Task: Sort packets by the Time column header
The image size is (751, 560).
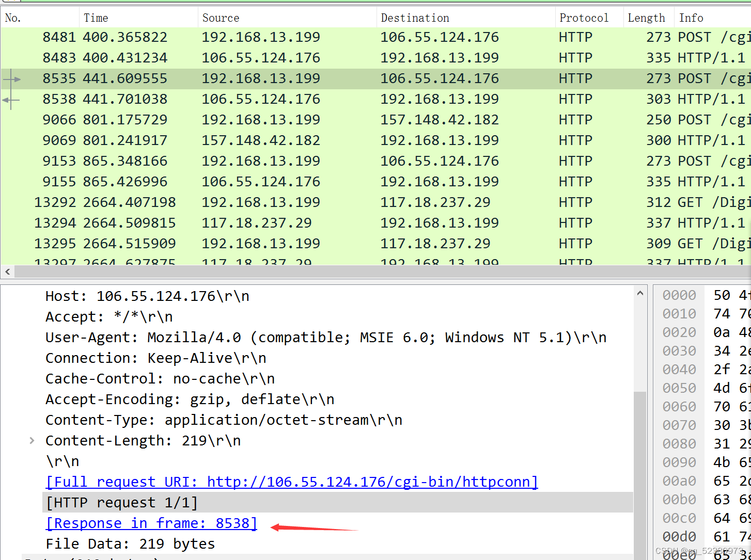Action: pos(138,18)
